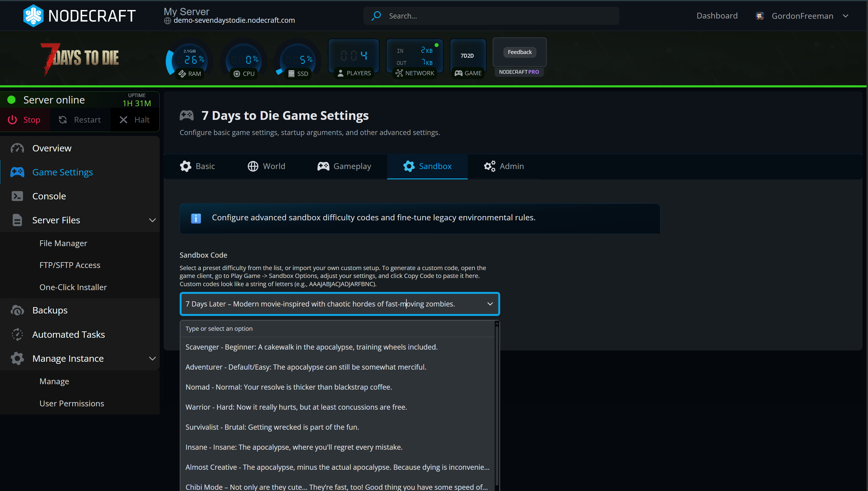This screenshot has width=868, height=491.
Task: Click the Server Files document icon
Action: coord(17,220)
